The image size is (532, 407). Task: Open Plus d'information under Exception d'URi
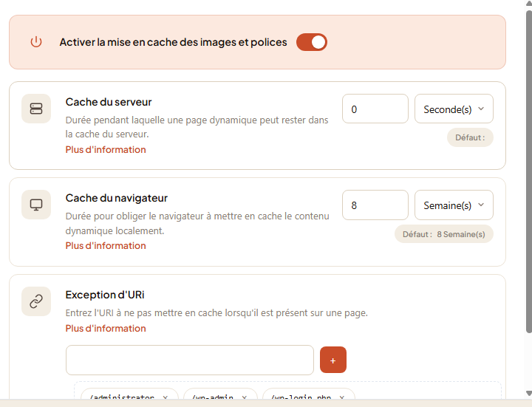(x=106, y=328)
